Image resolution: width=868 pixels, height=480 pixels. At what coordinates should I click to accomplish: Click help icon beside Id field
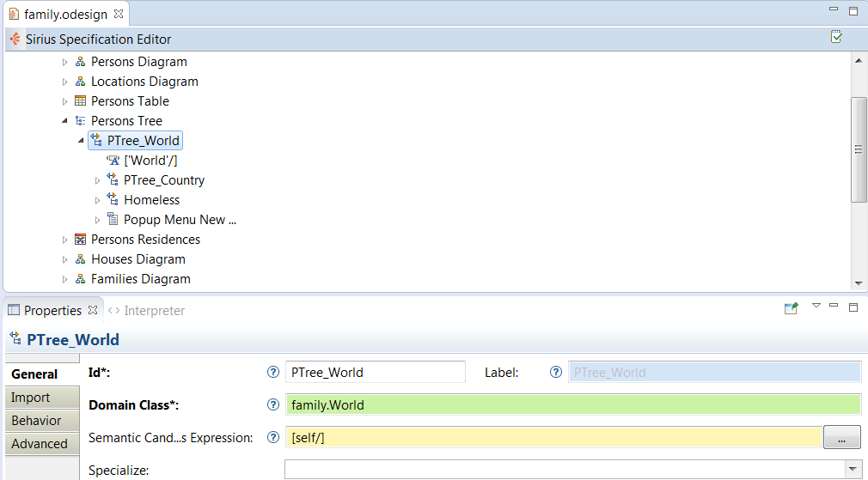273,373
